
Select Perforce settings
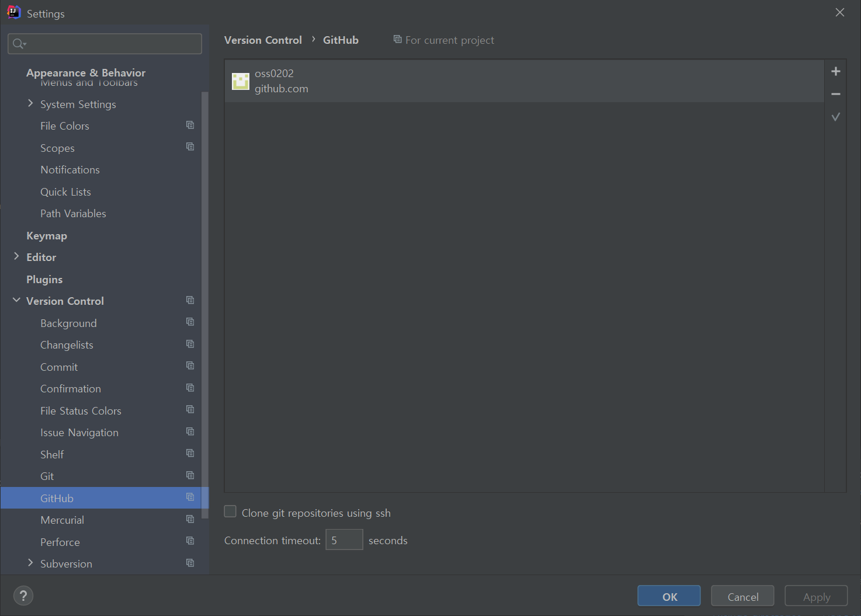pos(60,542)
